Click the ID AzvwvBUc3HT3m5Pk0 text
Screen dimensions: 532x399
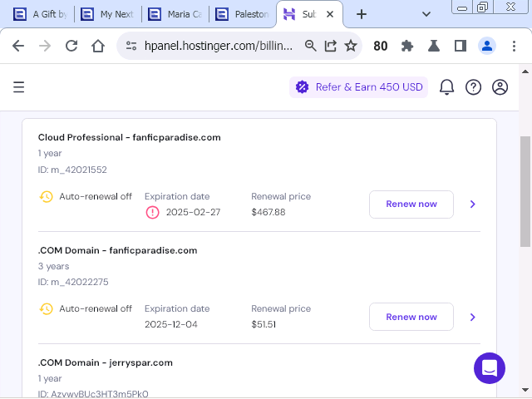coord(93,394)
